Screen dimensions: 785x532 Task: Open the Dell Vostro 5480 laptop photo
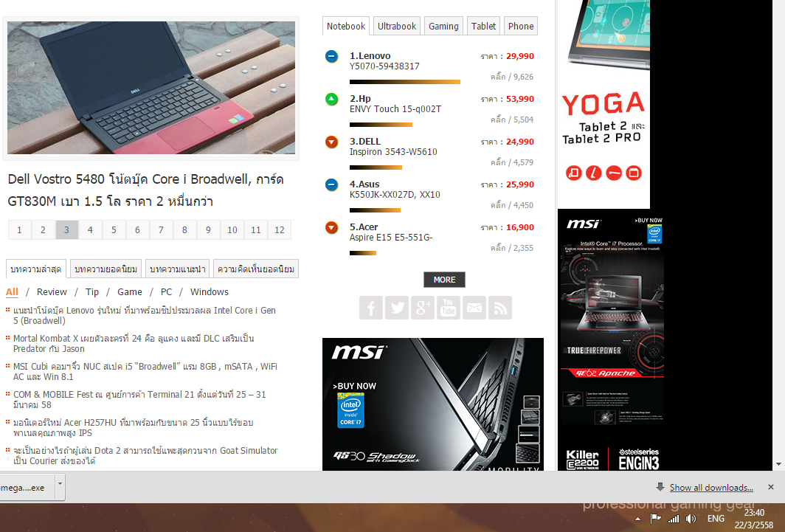tap(151, 88)
